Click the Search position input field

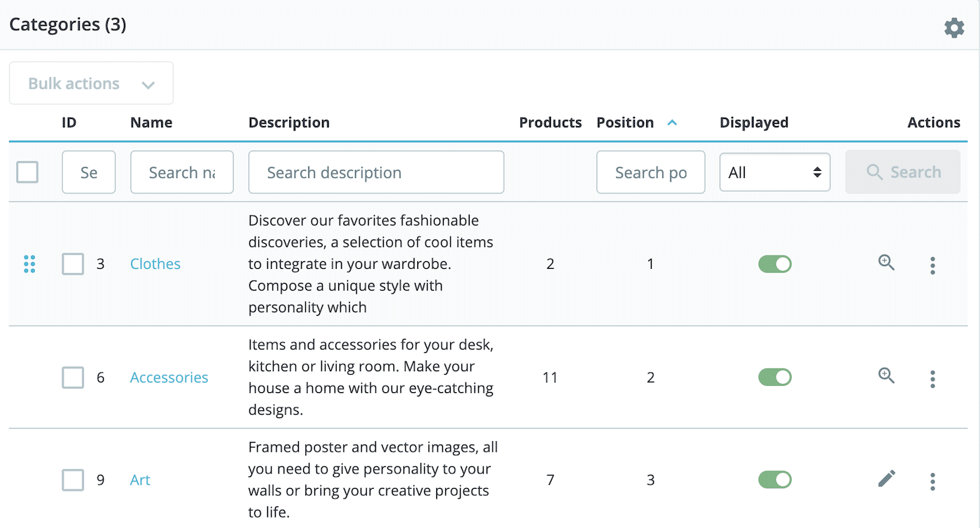[650, 172]
